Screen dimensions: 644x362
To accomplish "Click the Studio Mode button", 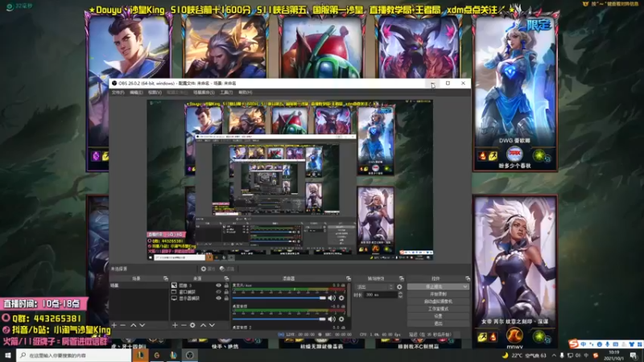I will pyautogui.click(x=438, y=309).
